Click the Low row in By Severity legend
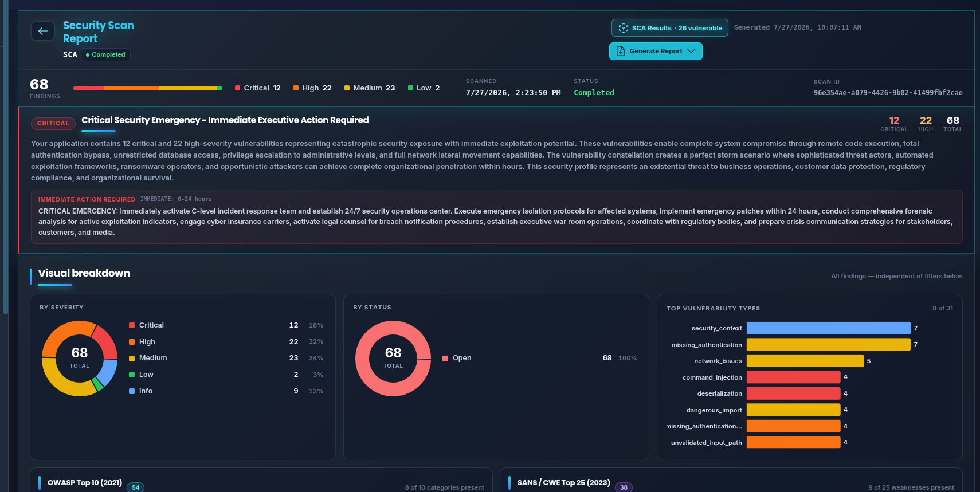The height and width of the screenshot is (492, 980). pos(226,375)
